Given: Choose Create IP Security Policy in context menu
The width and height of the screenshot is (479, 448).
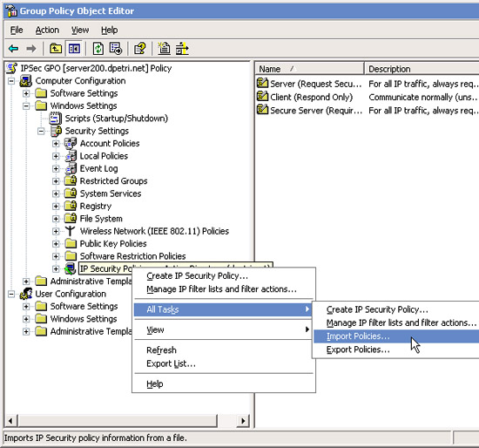Looking at the screenshot, I should point(223,275).
